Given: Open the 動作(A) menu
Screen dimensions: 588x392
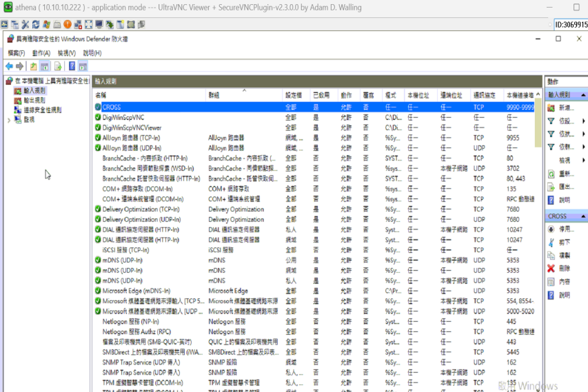Looking at the screenshot, I should click(x=41, y=53).
